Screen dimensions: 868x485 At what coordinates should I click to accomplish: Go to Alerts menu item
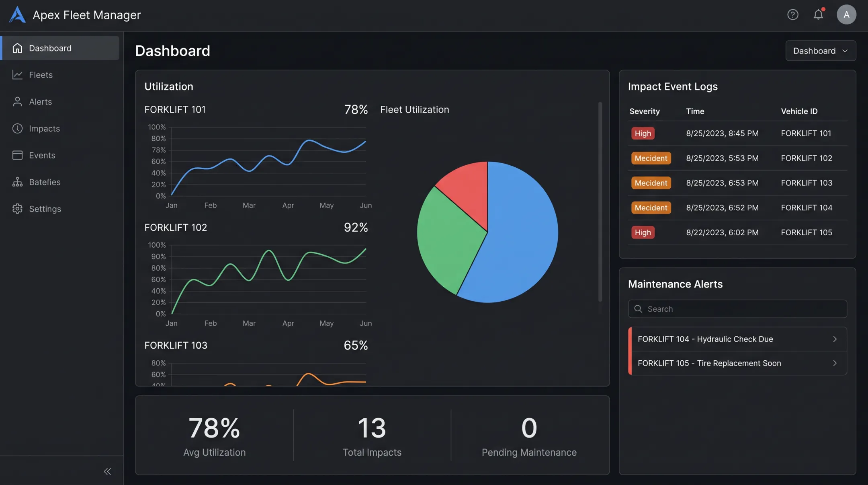point(60,102)
